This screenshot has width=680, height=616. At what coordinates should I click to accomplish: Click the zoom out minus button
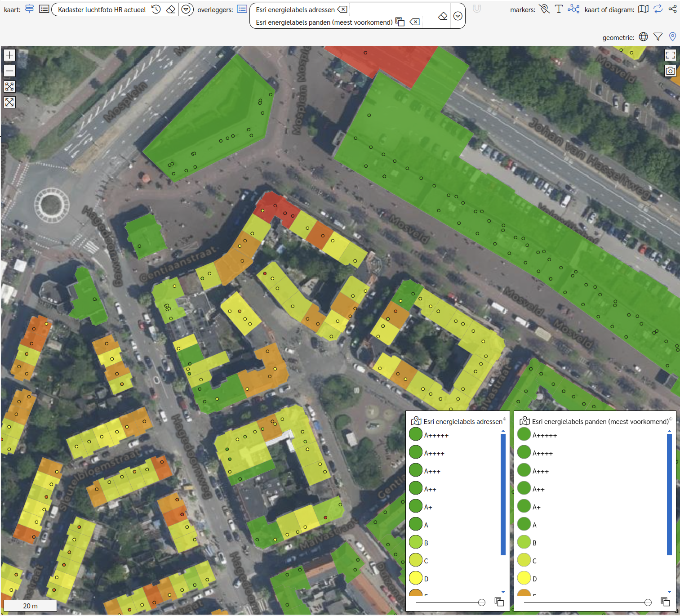pyautogui.click(x=9, y=71)
